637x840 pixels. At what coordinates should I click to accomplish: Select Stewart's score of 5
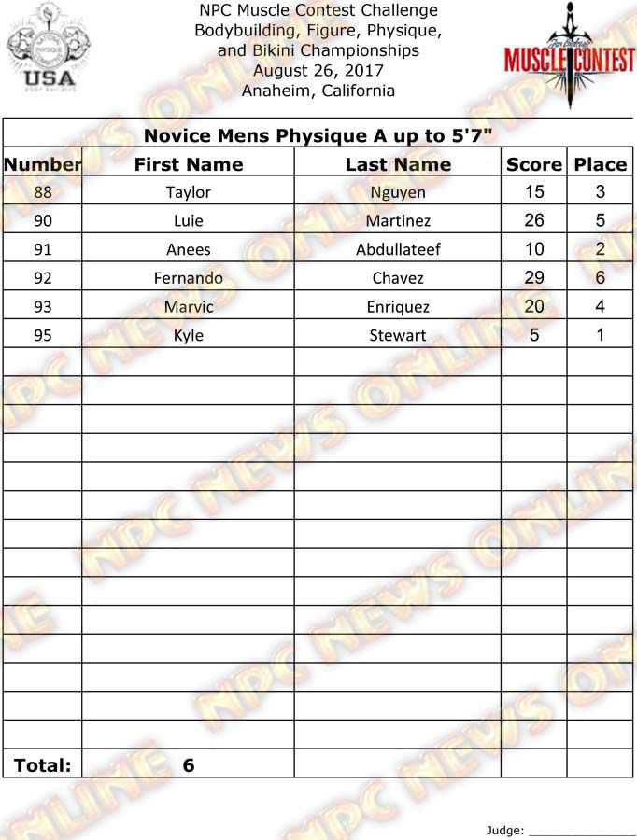[x=534, y=335]
